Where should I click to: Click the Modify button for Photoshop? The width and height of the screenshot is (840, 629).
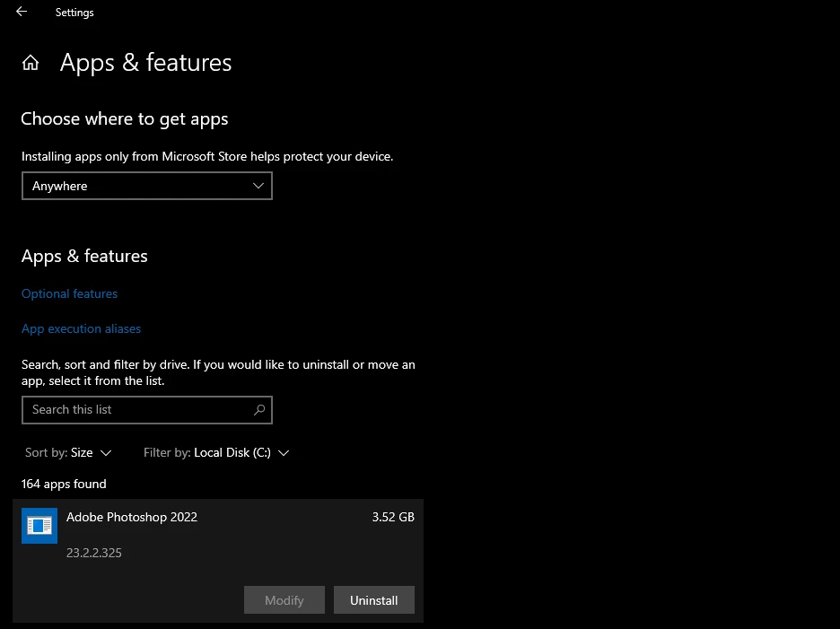pyautogui.click(x=284, y=600)
